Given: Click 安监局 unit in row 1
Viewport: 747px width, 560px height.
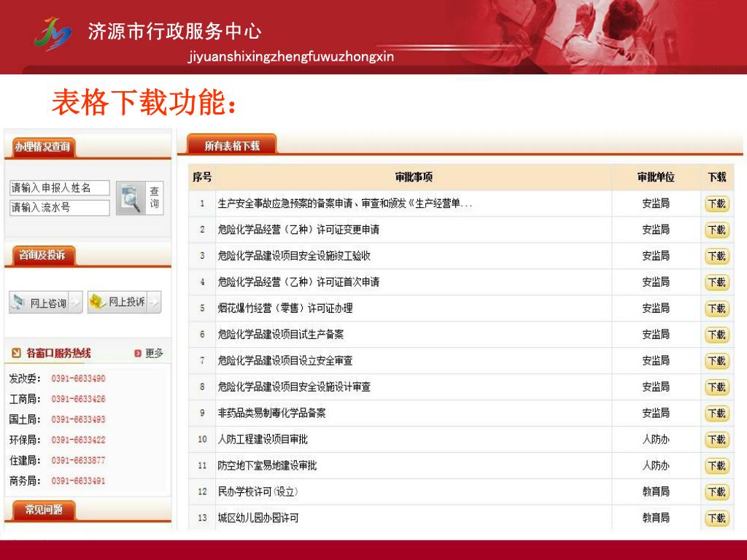Looking at the screenshot, I should (656, 204).
